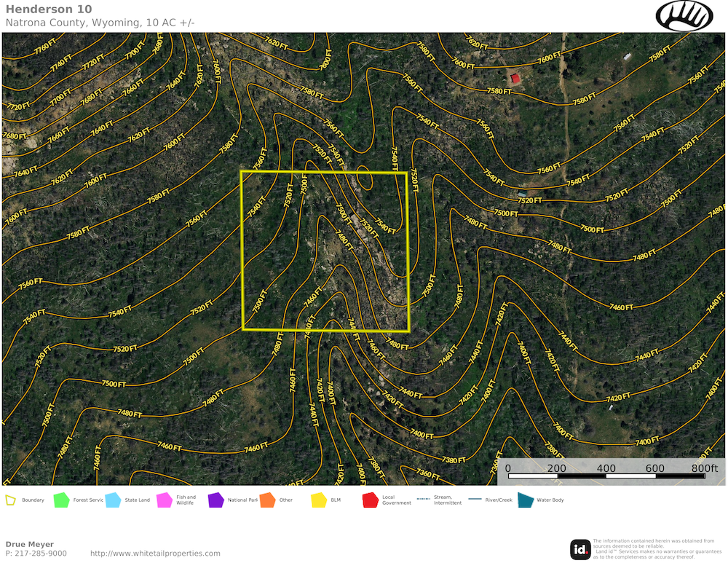Click the red-roofed building on the map
The height and width of the screenshot is (563, 728).
pos(515,78)
